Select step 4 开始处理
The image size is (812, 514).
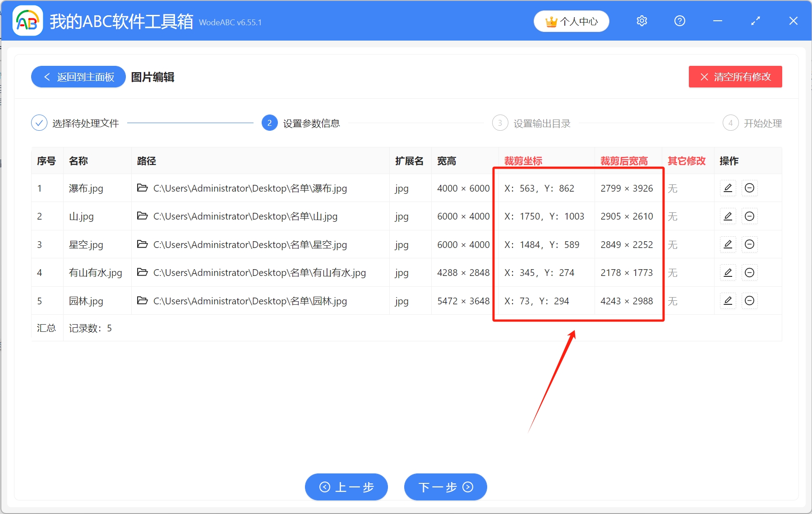[x=752, y=123]
